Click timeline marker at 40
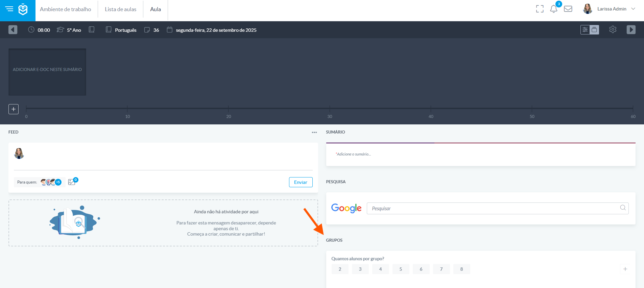Image resolution: width=644 pixels, height=288 pixels. tap(431, 109)
